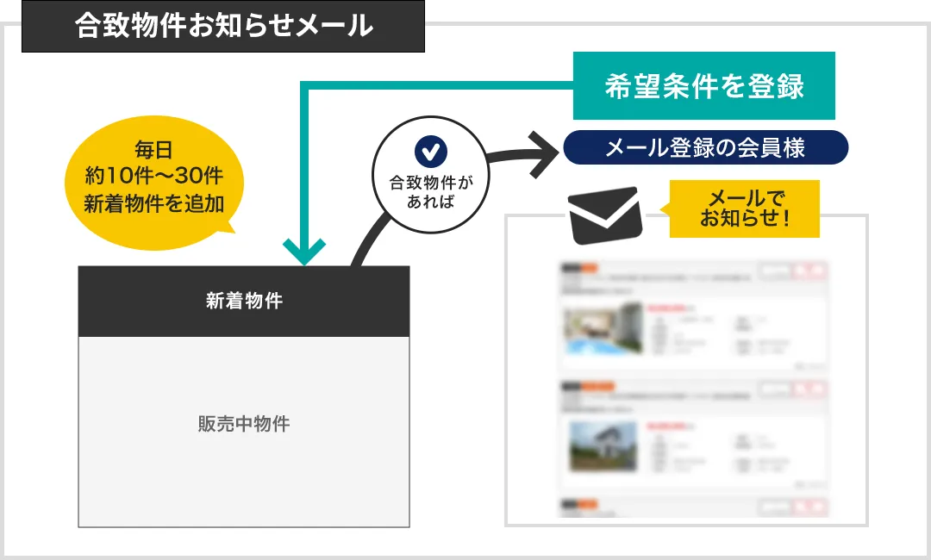The height and width of the screenshot is (560, 931).
Task: Click the envelope mail icon
Action: [x=604, y=215]
